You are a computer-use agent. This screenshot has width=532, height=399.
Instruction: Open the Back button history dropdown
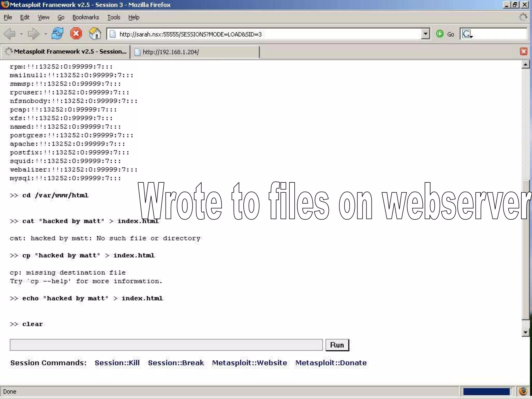(22, 34)
